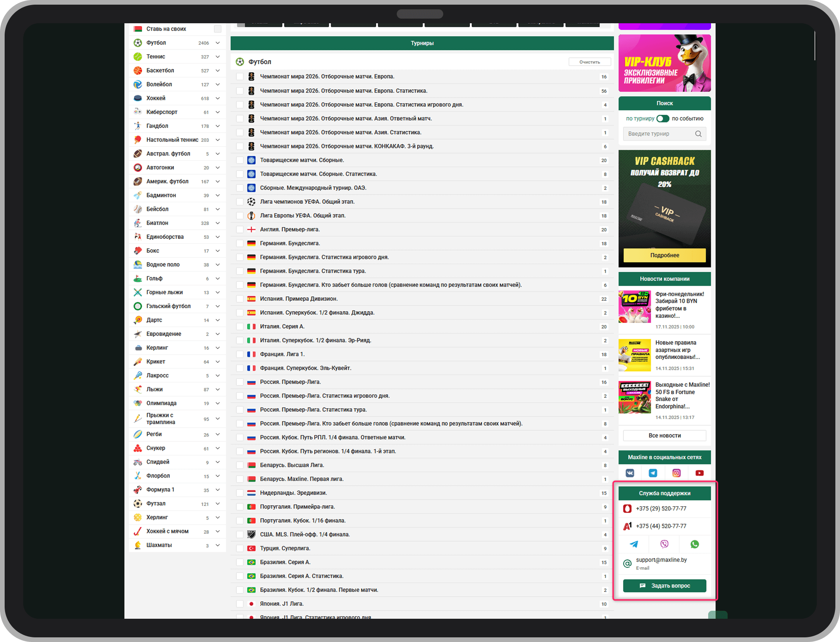The height and width of the screenshot is (642, 840).
Task: Expand the Теннис sport category
Action: (x=218, y=57)
